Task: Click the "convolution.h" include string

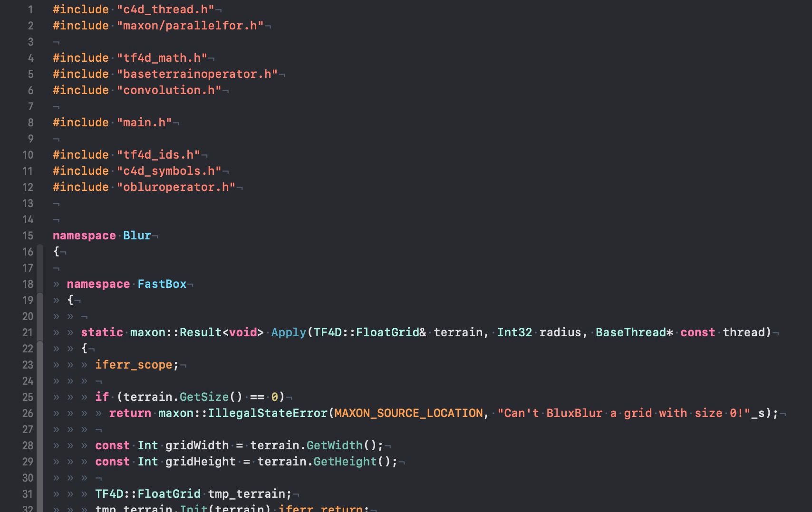Action: point(169,90)
